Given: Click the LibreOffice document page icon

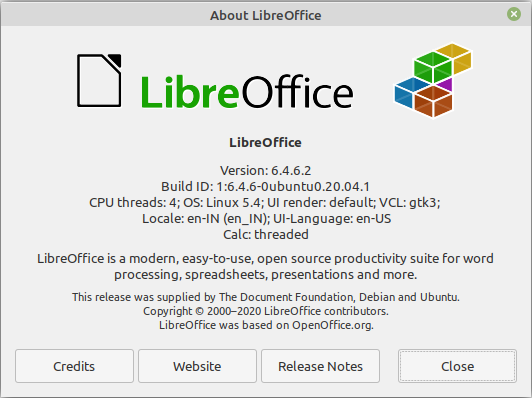Looking at the screenshot, I should [x=99, y=80].
